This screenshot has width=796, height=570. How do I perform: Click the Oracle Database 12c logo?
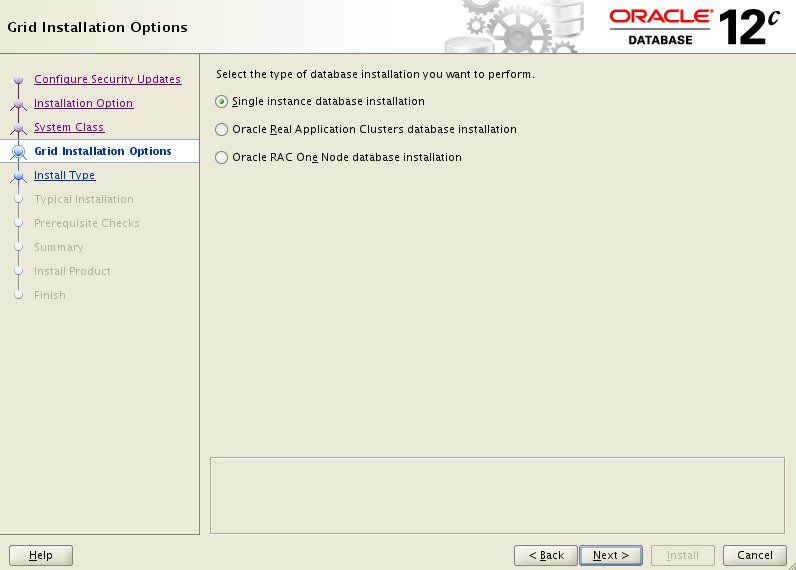tap(694, 27)
